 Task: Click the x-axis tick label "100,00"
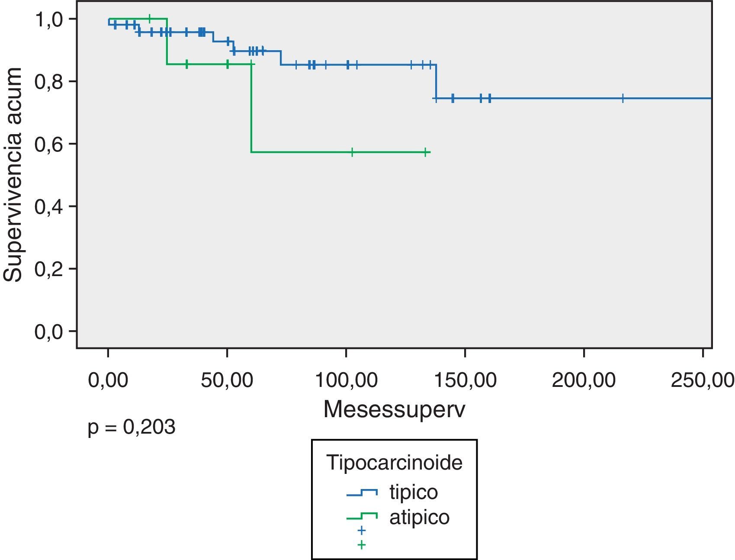[x=346, y=380]
